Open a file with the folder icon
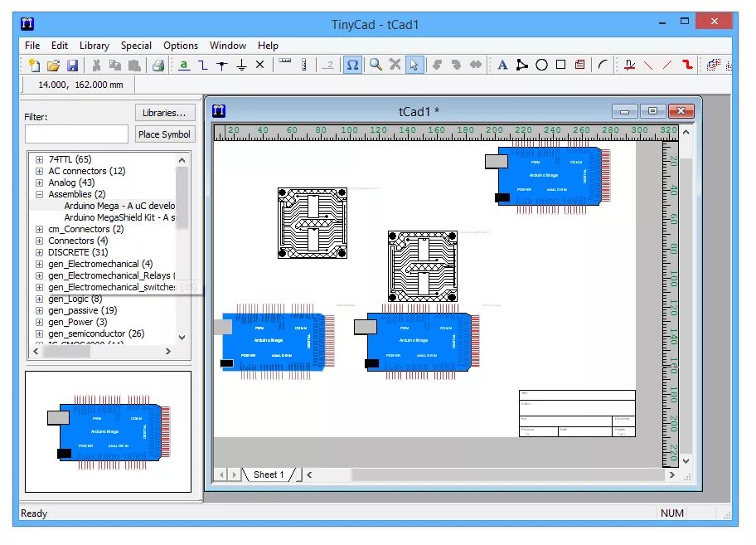This screenshot has width=756, height=545. click(53, 65)
